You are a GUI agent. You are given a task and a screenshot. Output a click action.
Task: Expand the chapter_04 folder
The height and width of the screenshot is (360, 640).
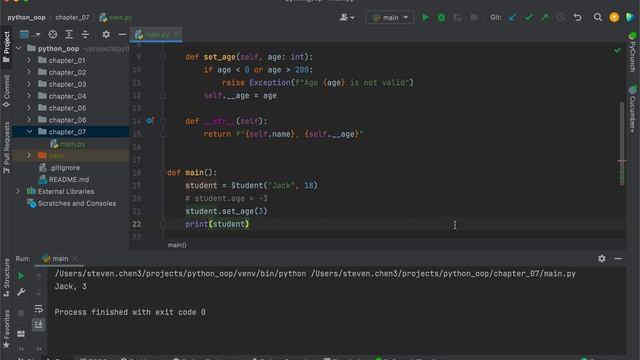point(29,96)
